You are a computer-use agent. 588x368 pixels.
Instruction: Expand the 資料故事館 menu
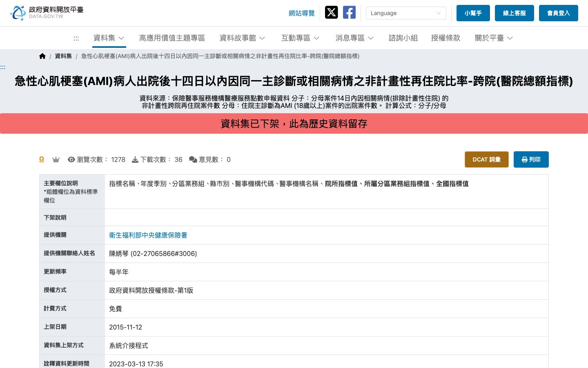point(243,38)
